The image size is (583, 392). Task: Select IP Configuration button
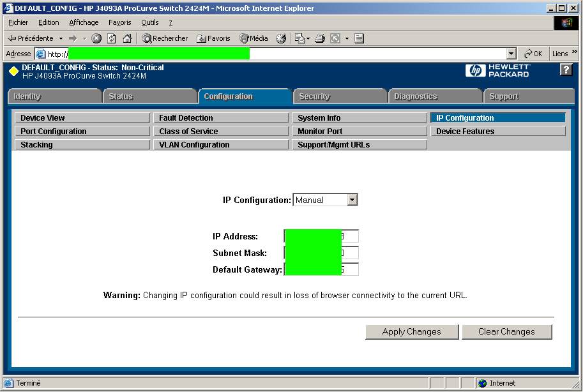pos(498,118)
